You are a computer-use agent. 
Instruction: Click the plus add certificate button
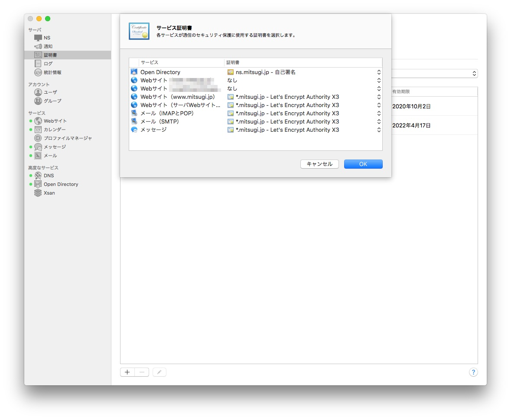coord(127,372)
